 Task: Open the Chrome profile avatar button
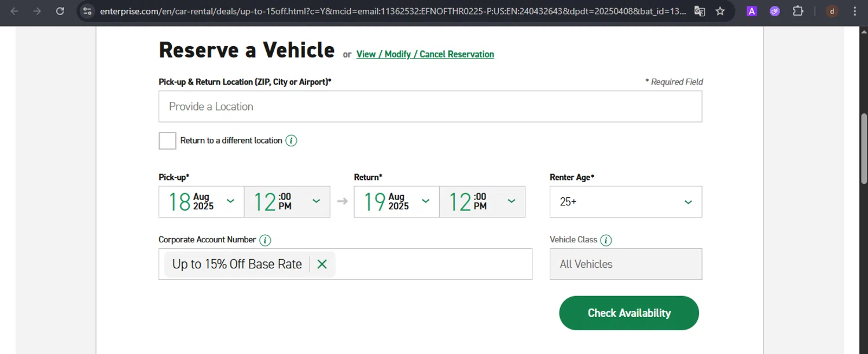(832, 11)
